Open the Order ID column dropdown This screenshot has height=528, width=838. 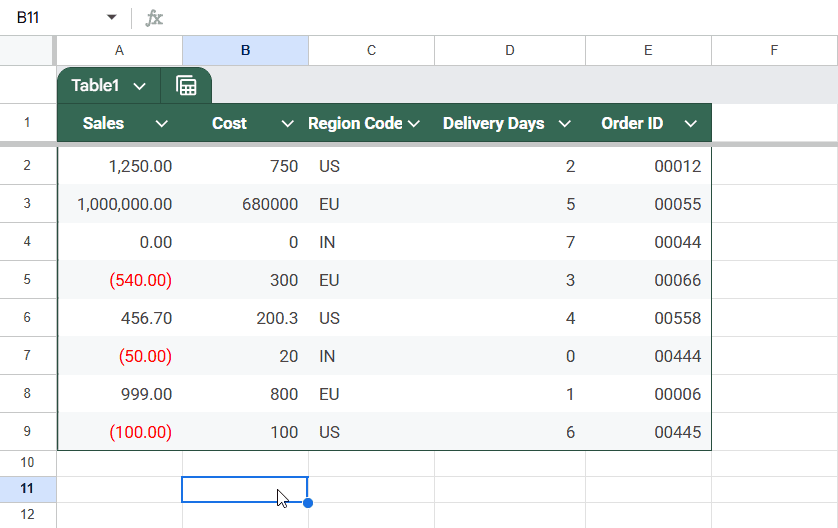690,124
